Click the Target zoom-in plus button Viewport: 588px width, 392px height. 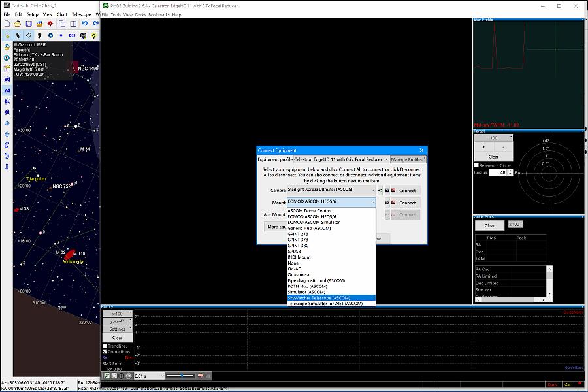484,147
